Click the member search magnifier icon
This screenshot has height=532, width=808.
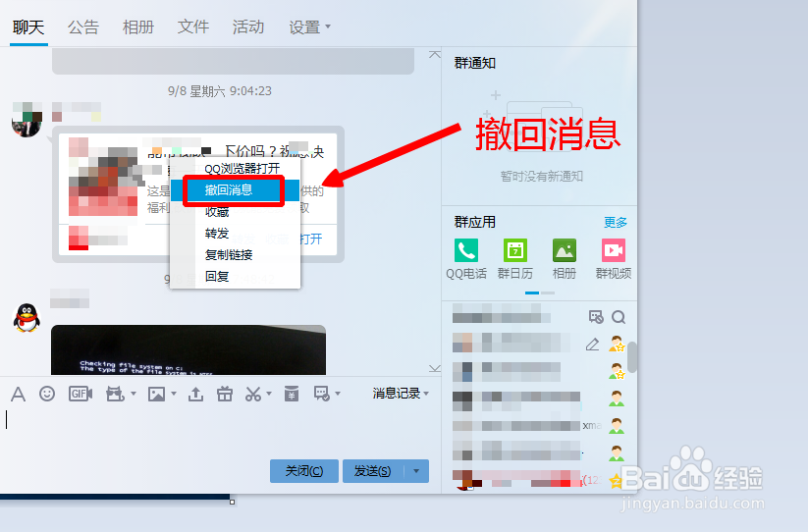619,317
